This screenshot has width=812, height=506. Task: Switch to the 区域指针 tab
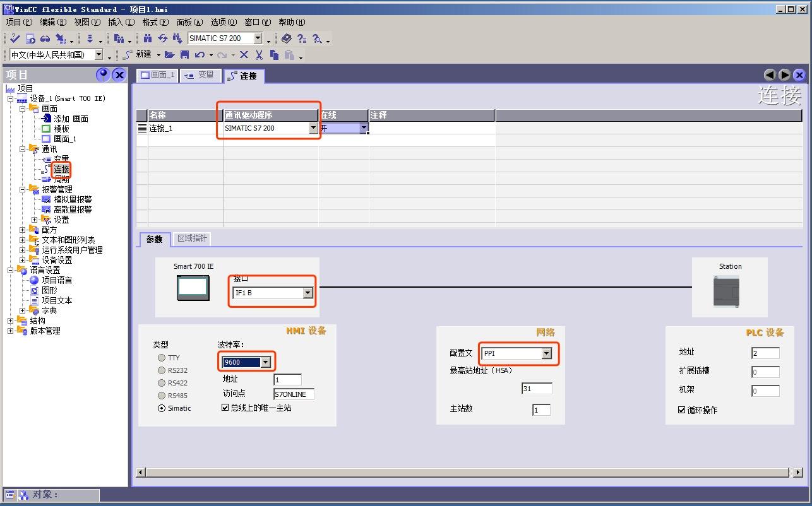coord(192,238)
